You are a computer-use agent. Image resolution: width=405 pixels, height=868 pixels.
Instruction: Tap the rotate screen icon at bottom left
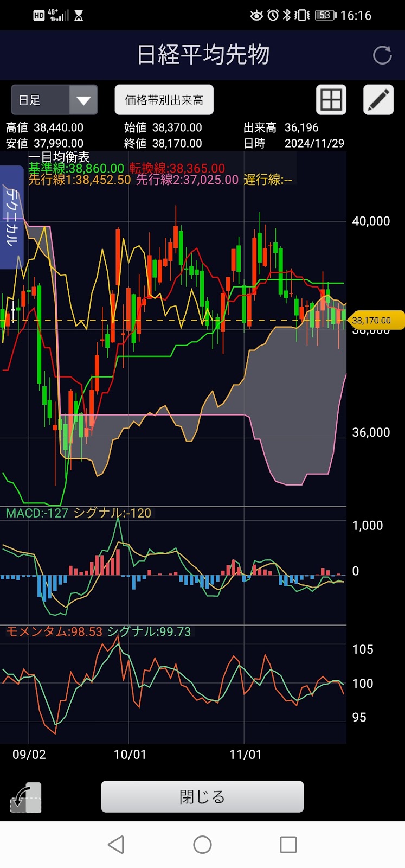(x=25, y=797)
